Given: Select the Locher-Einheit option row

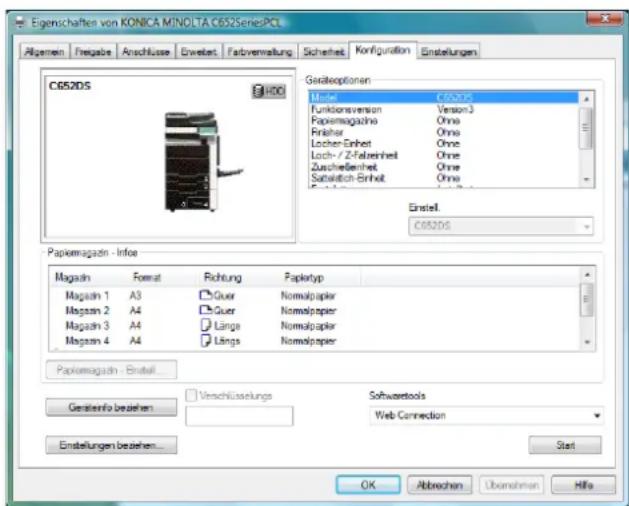Looking at the screenshot, I should click(443, 144).
